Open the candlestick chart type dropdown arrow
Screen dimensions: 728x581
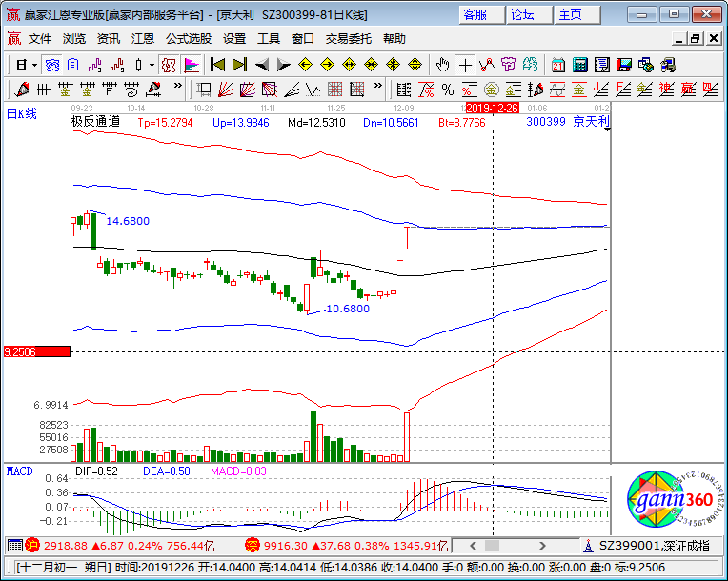(x=152, y=66)
